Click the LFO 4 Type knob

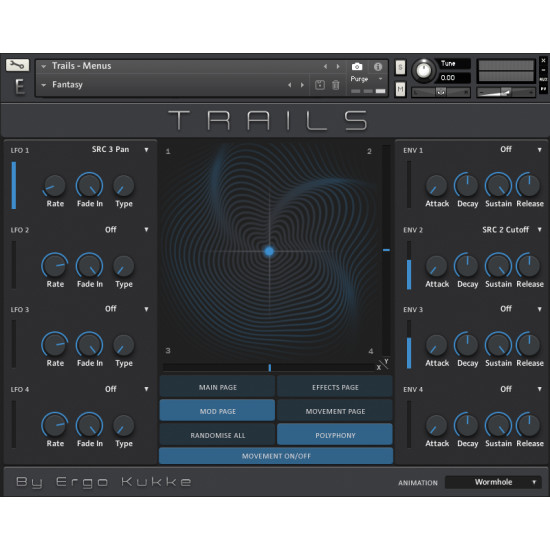[x=123, y=425]
